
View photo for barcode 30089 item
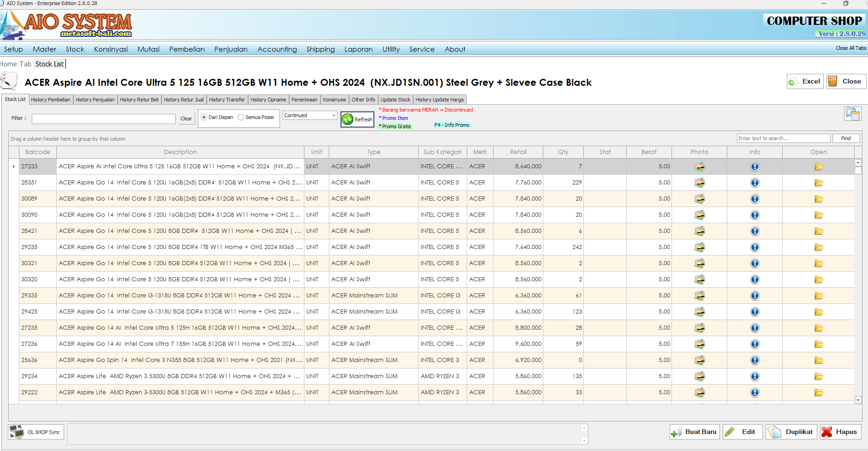(x=699, y=199)
